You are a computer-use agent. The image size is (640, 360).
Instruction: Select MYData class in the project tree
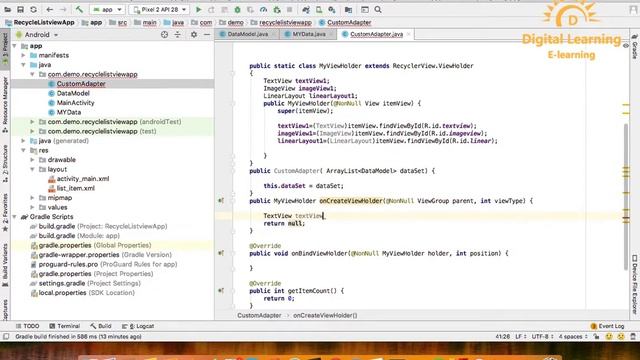tap(69, 112)
